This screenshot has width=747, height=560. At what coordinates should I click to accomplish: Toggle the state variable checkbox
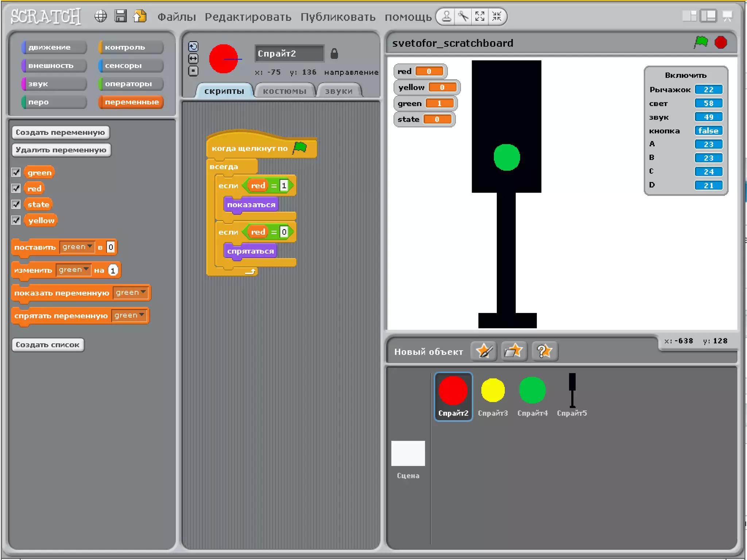16,204
